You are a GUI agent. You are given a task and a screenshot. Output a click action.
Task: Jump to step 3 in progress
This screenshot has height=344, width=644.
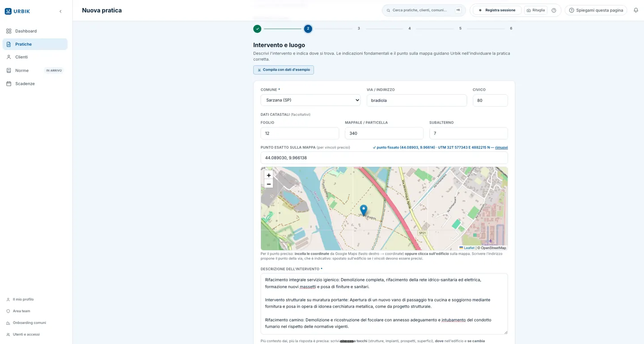(x=359, y=29)
